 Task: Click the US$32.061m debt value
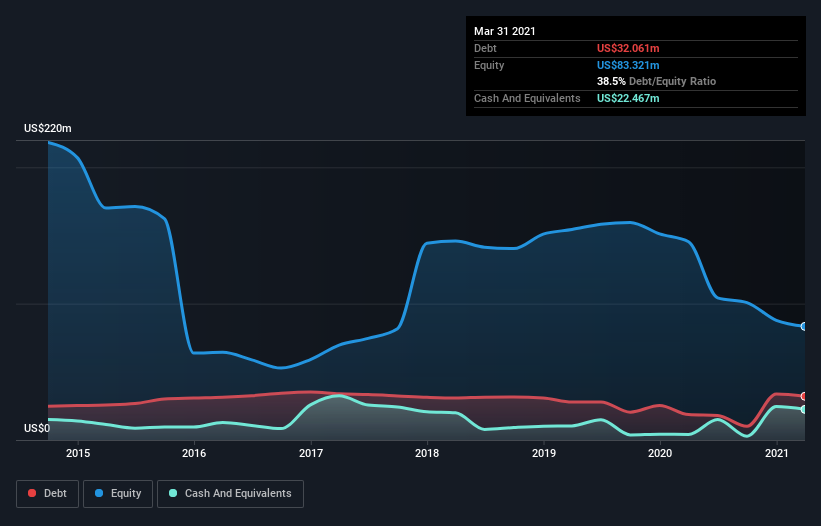pos(628,48)
